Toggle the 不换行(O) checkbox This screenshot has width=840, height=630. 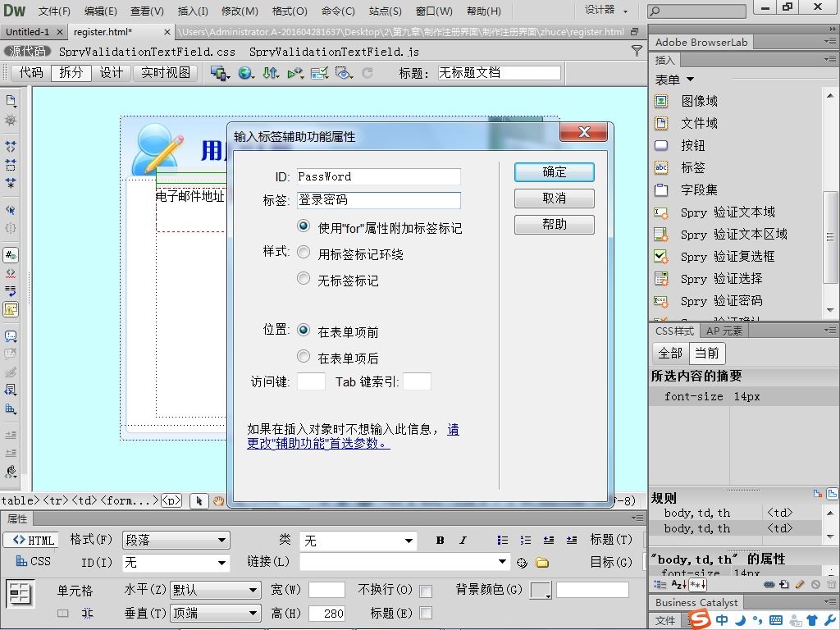click(x=426, y=591)
